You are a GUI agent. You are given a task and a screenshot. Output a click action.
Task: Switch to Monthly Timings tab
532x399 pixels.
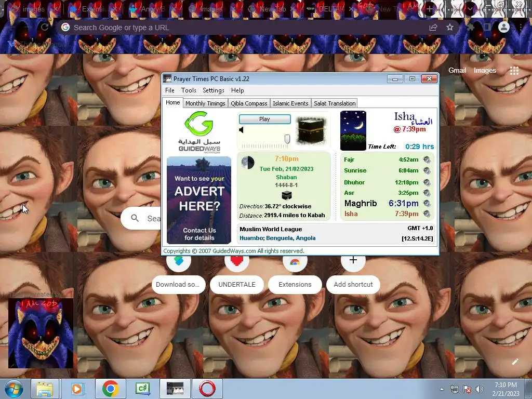click(205, 103)
